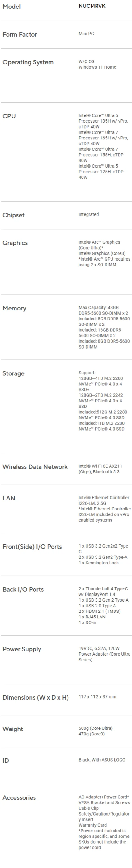Click the Mini PC value text
Viewport: 132px width, 868px height.
click(86, 34)
